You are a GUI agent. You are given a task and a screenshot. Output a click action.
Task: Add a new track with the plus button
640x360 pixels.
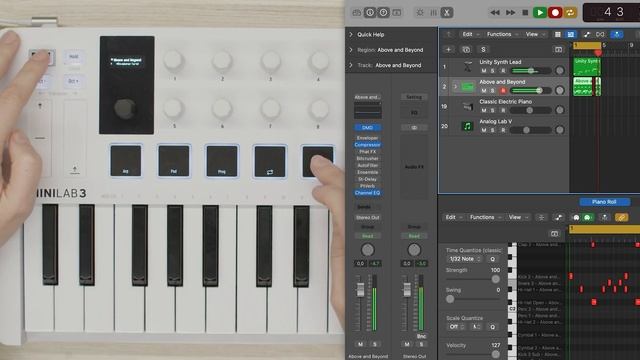[448, 49]
